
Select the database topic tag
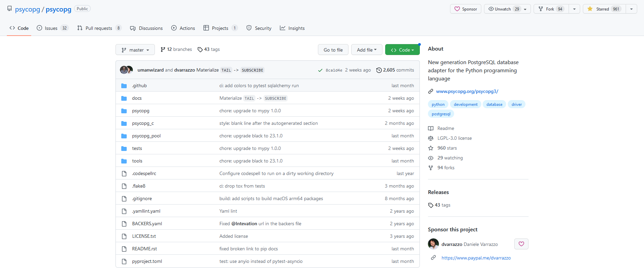[495, 104]
